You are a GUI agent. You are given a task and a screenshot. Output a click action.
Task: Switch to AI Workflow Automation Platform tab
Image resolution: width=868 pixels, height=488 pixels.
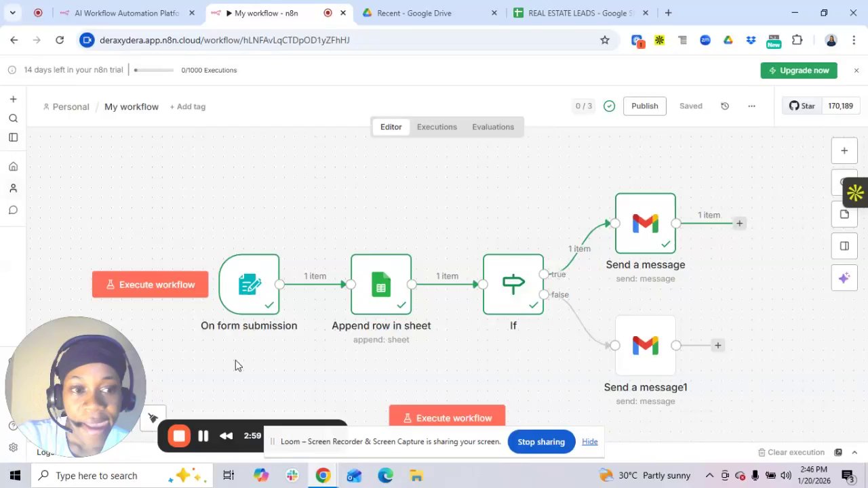(x=127, y=13)
